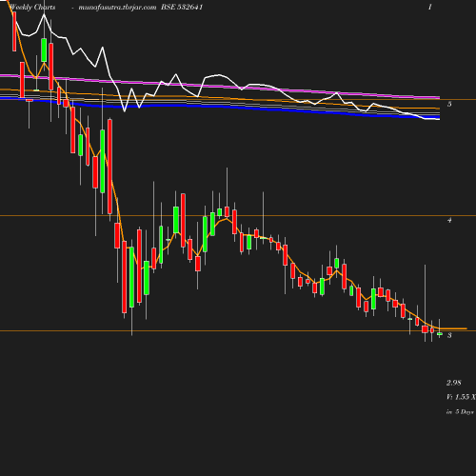Click the price axis label '5'

click(x=449, y=104)
